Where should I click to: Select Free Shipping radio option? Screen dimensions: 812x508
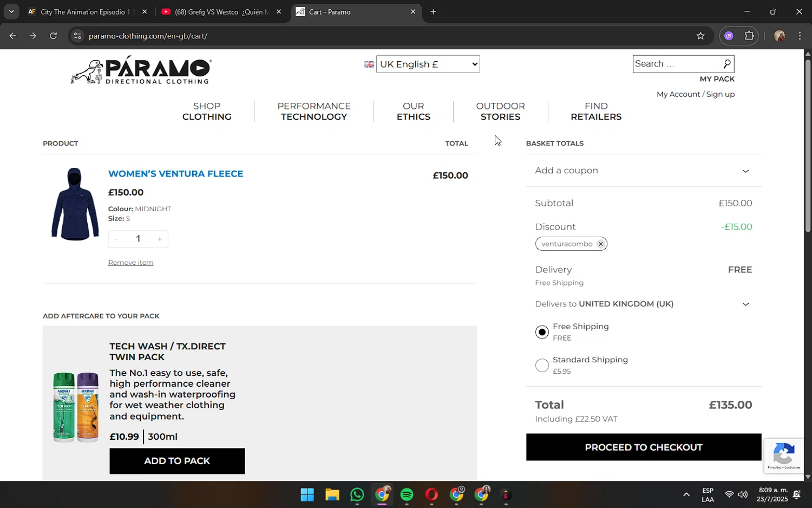point(542,332)
